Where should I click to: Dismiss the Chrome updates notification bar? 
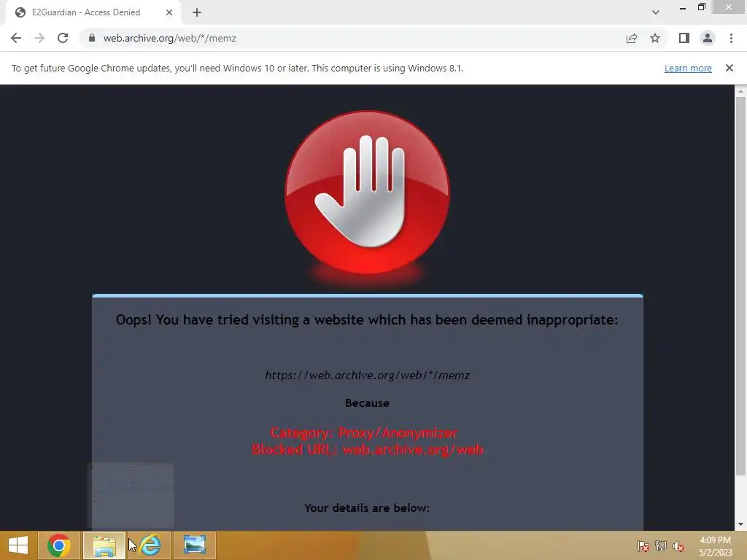coord(729,68)
